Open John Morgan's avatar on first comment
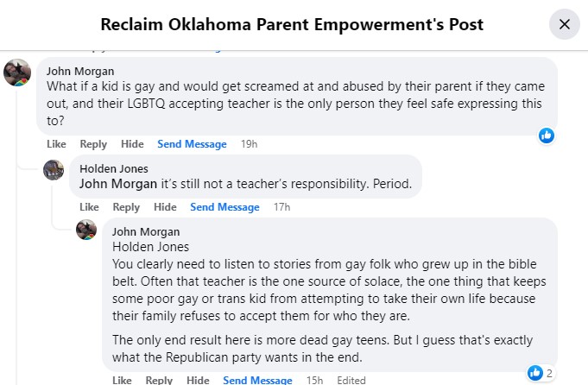This screenshot has width=588, height=385. coord(18,73)
